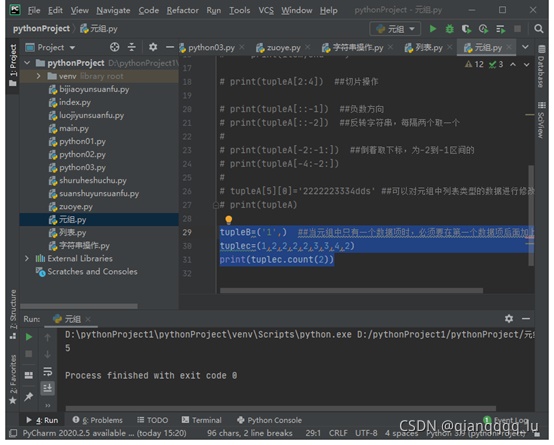
Task: Open the File menu
Action: pyautogui.click(x=34, y=10)
